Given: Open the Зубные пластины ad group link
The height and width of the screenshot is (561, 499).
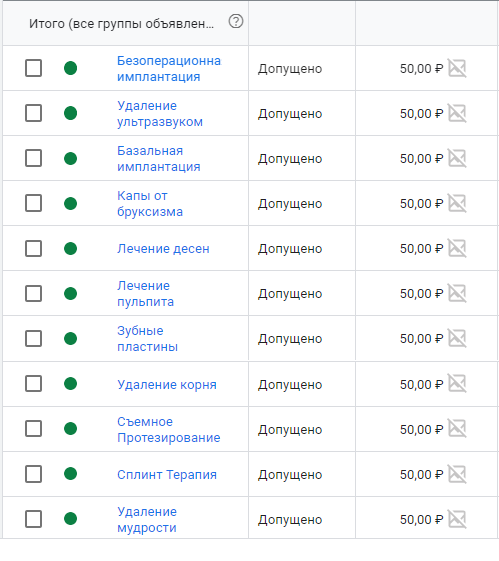Looking at the screenshot, I should [147, 338].
